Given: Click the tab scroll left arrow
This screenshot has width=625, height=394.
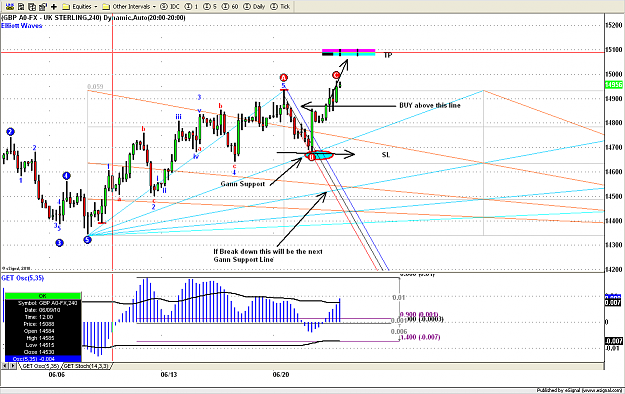Looking at the screenshot, I should pyautogui.click(x=5, y=366).
